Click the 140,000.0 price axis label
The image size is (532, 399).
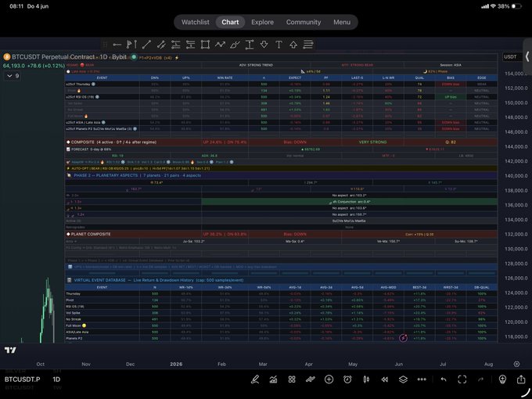516,176
